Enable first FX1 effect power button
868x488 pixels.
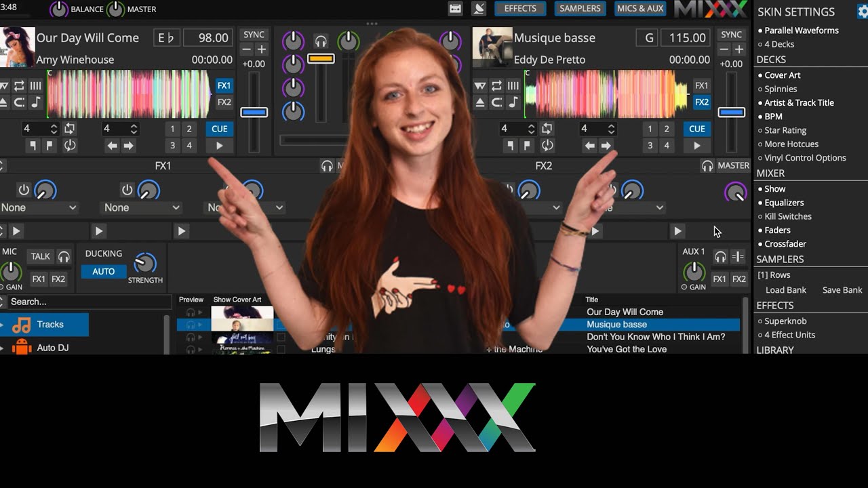pos(24,190)
